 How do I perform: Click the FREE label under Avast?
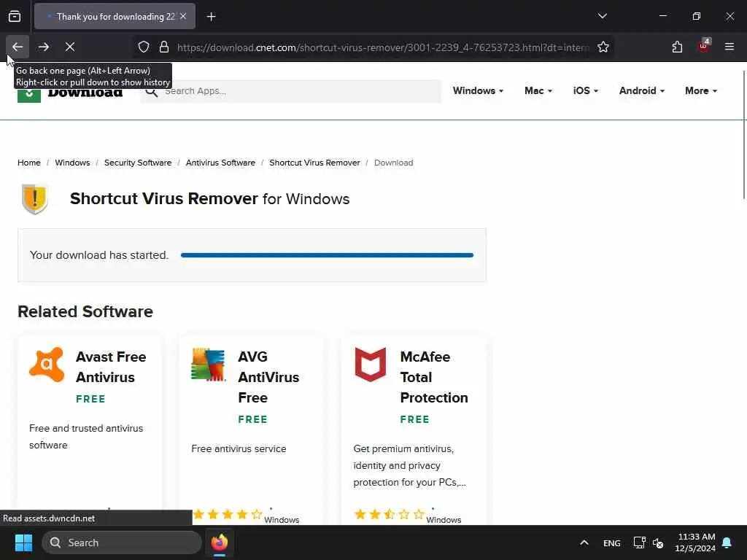[x=90, y=399]
